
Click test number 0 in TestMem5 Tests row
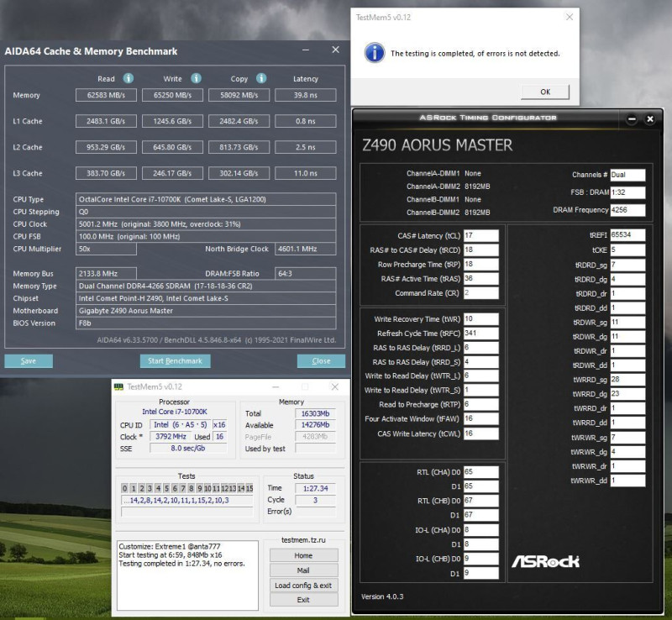click(x=124, y=488)
